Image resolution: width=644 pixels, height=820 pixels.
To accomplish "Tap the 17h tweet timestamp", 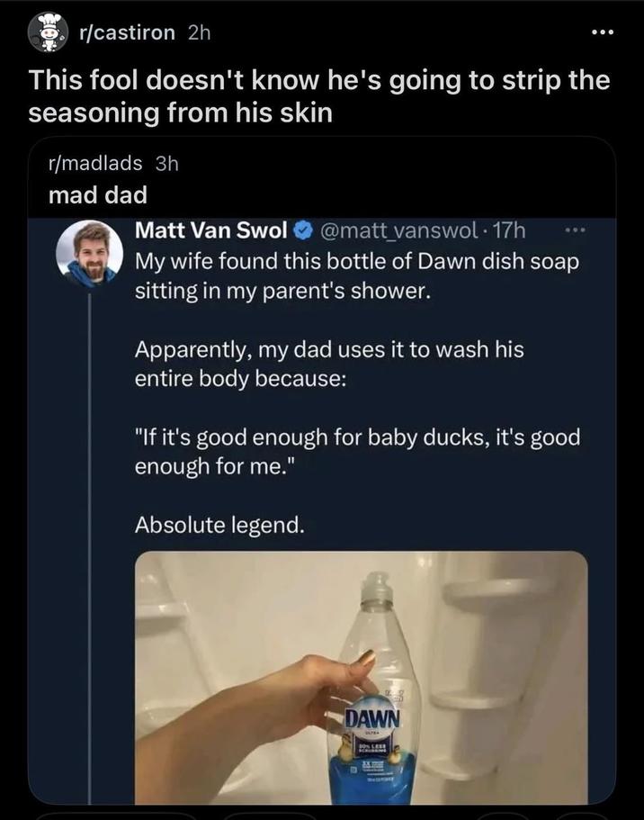I will coord(510,231).
